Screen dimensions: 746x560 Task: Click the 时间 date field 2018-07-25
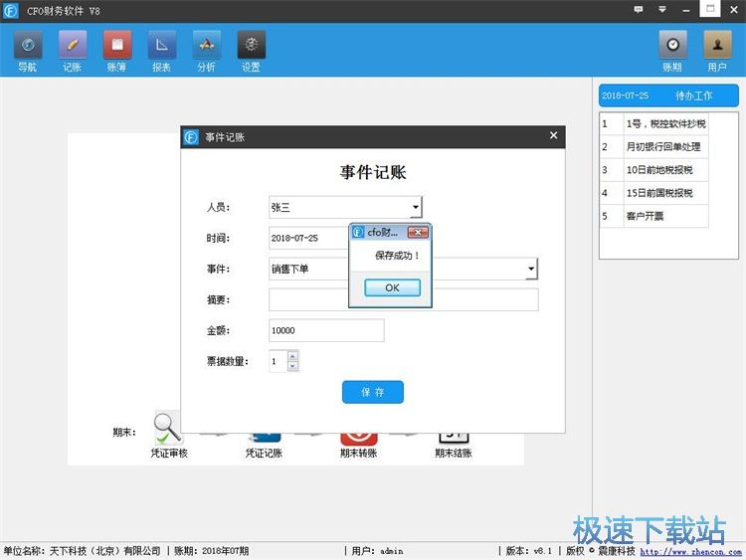pos(309,238)
